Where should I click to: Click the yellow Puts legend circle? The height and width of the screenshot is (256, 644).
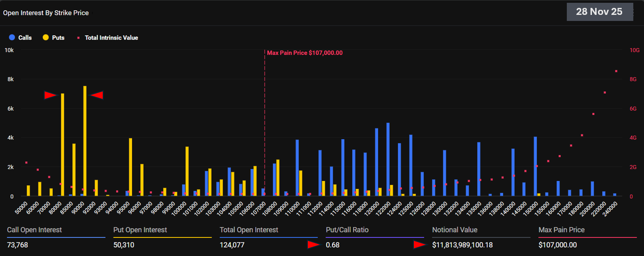coord(46,37)
